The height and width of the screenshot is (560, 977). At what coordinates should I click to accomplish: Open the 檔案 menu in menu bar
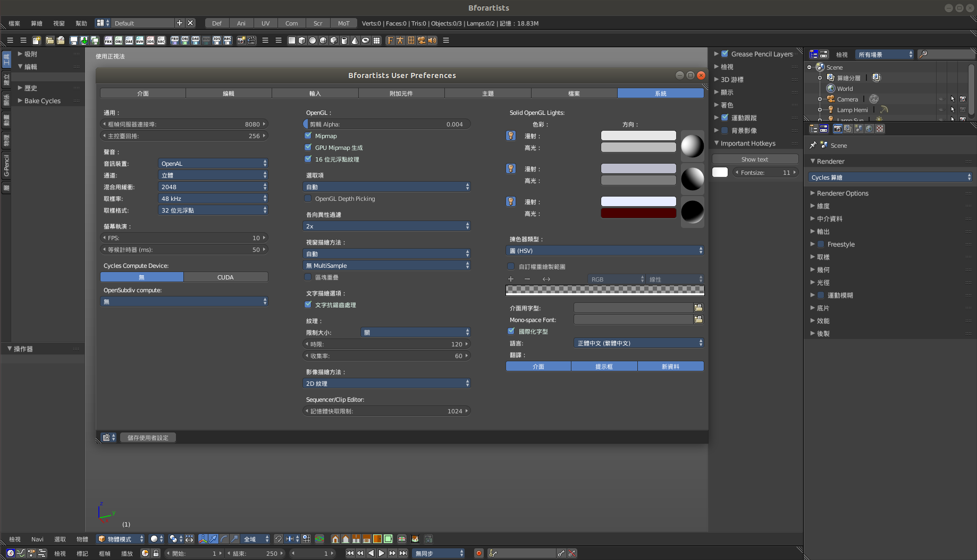coord(14,23)
